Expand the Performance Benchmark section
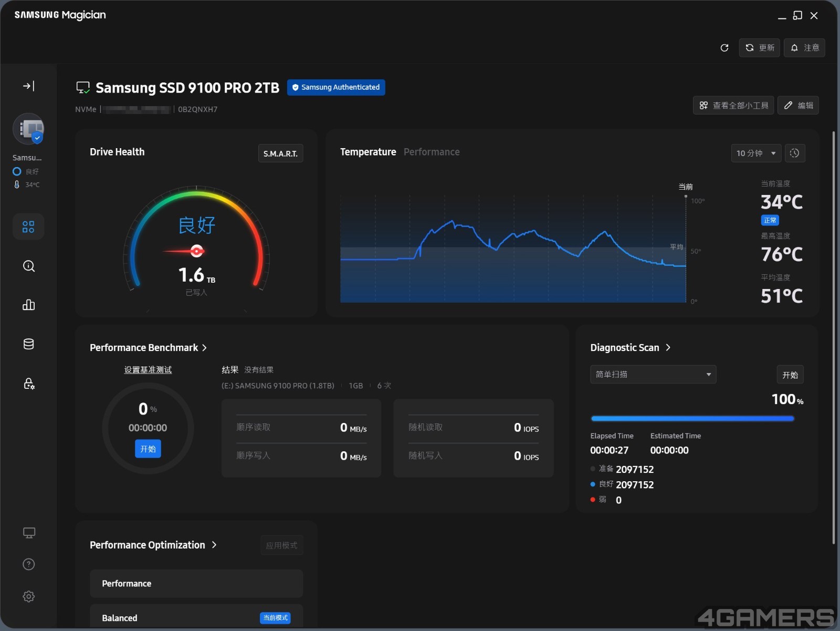Image resolution: width=840 pixels, height=631 pixels. (149, 348)
